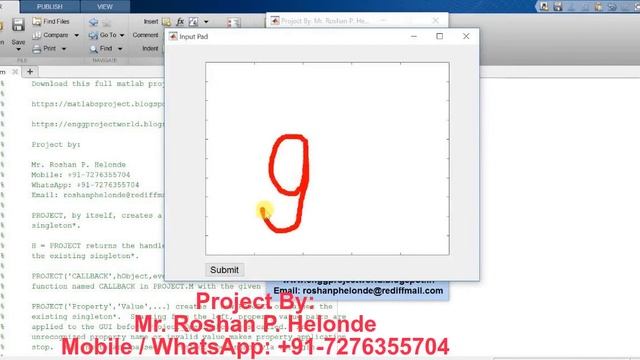
Task: Click the Comment label in the ribbon
Action: click(145, 35)
